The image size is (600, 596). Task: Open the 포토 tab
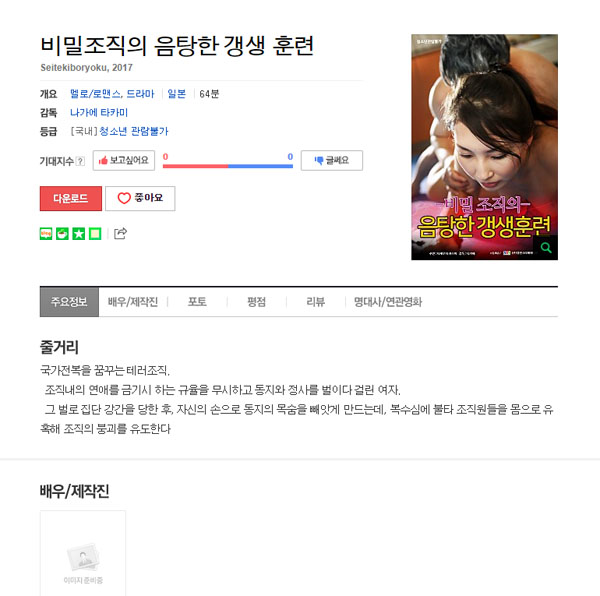(x=197, y=302)
